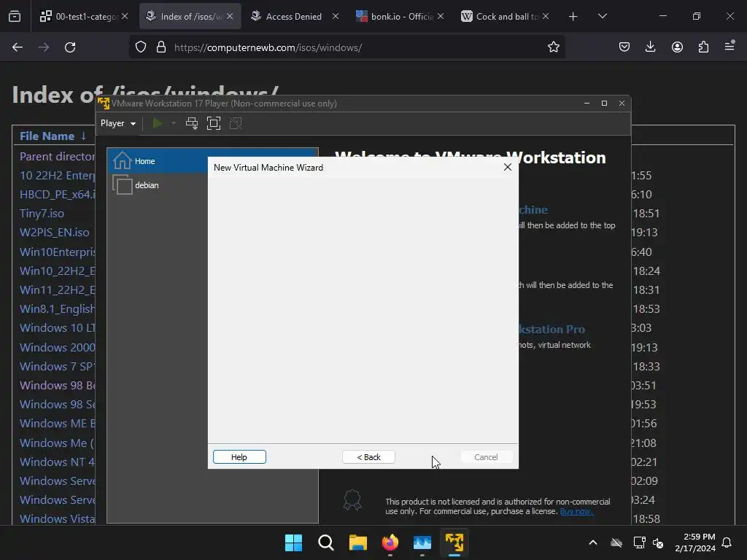
Task: Click the Unity mode icon in VMware toolbar
Action: coord(236,123)
